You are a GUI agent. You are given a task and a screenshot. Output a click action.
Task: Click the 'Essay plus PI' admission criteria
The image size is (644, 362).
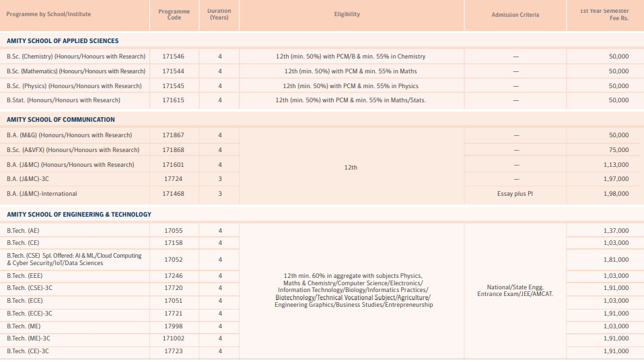coord(515,194)
